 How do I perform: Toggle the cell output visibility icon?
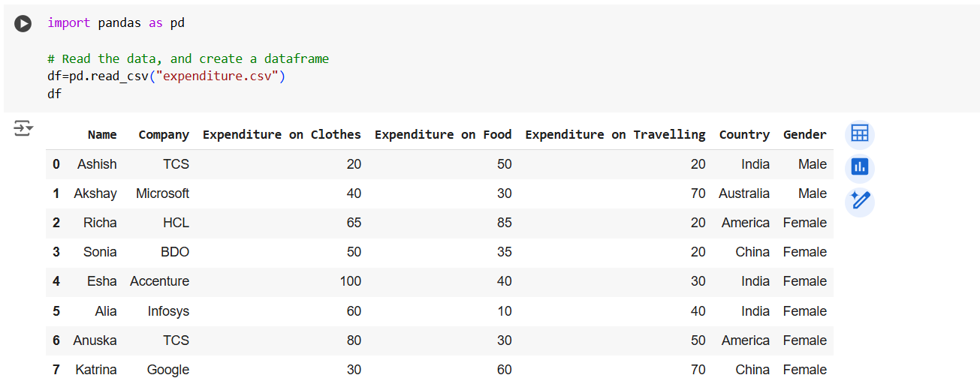coord(23,128)
